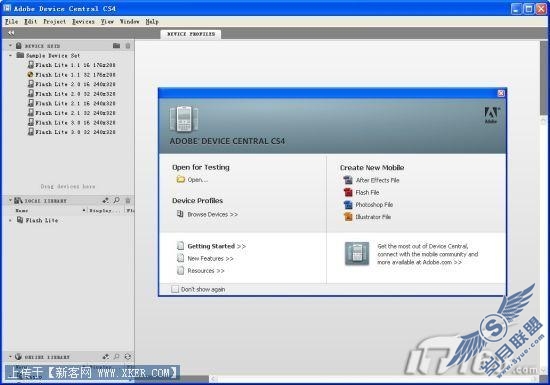Collapse the Local Library panel arrow
This screenshot has height=385, width=550.
tap(10, 200)
